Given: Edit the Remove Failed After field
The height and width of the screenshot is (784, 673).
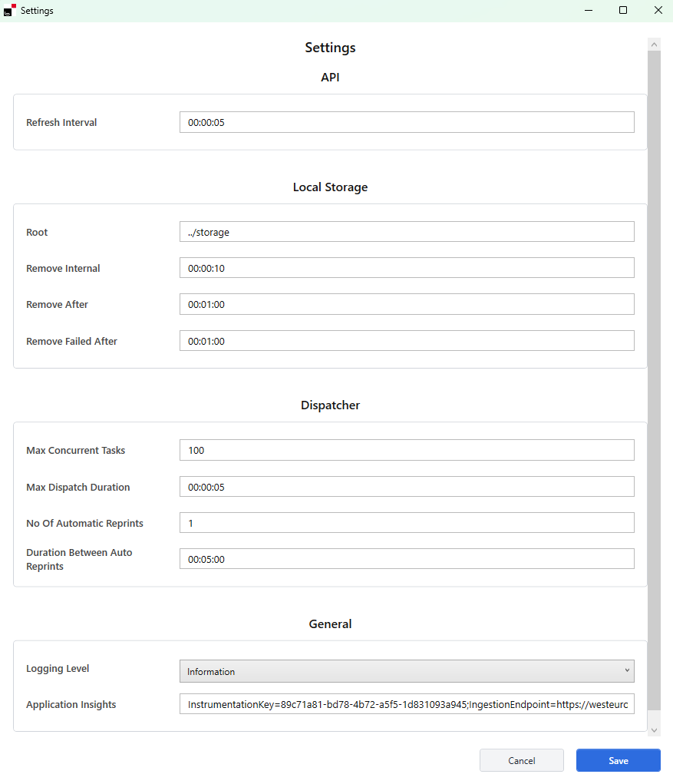Looking at the screenshot, I should pos(407,341).
